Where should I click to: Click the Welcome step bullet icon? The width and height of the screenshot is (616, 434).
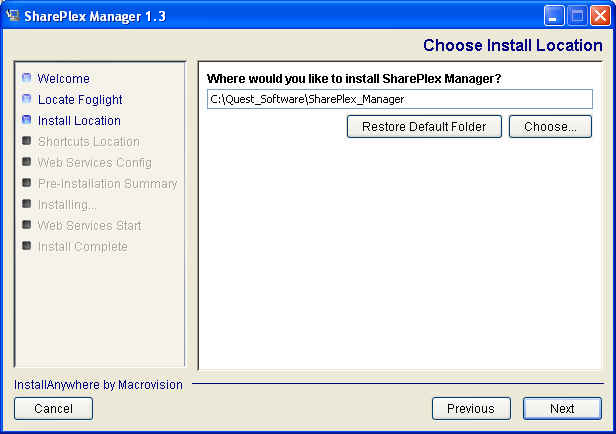coord(26,78)
